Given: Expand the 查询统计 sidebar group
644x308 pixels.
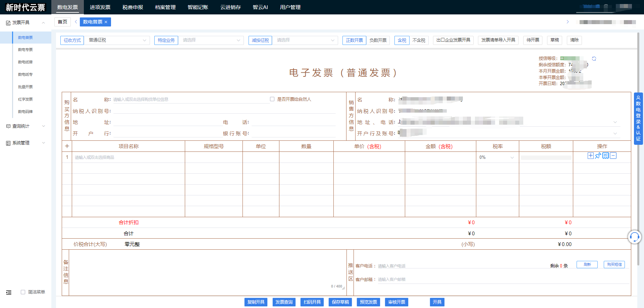Looking at the screenshot, I should point(43,126).
